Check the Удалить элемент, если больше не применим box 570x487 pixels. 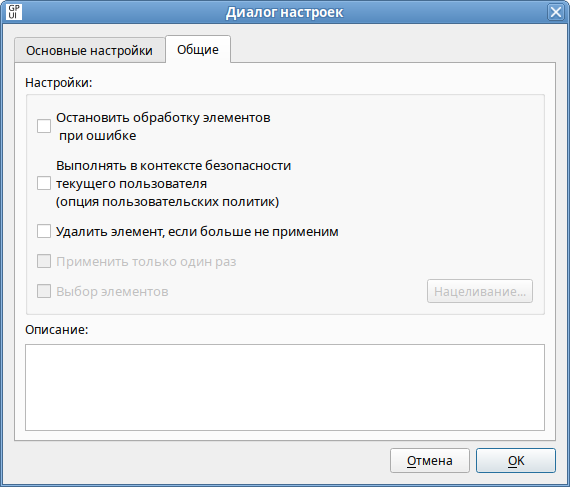[44, 231]
